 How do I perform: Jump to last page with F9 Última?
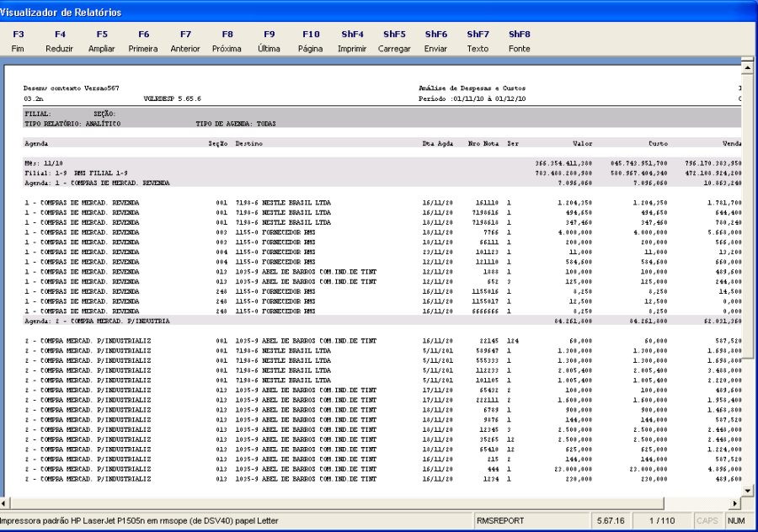coord(269,41)
